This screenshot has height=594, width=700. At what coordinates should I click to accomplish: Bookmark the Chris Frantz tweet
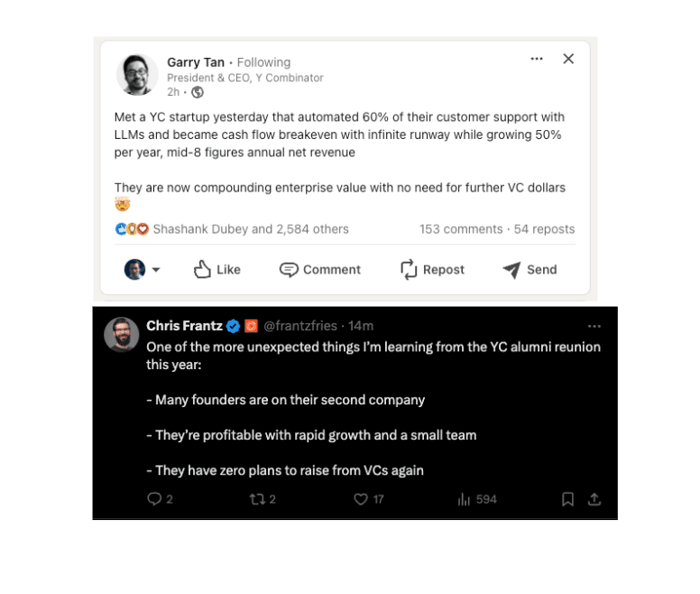click(567, 499)
